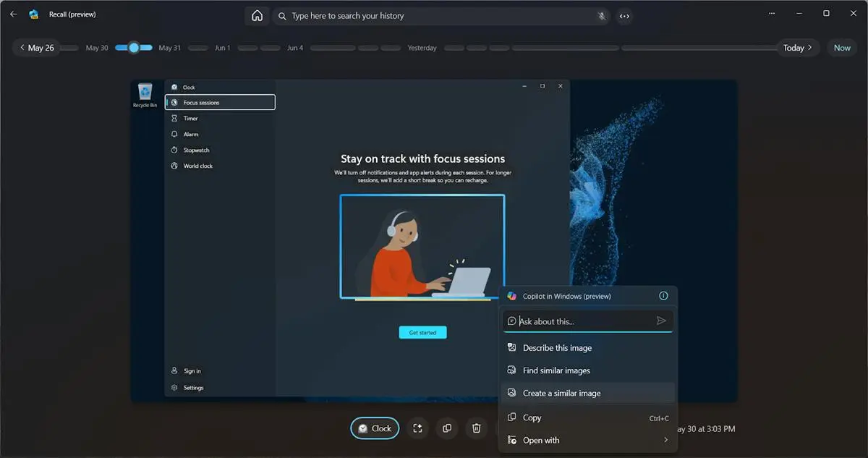The height and width of the screenshot is (458, 868).
Task: Go back using the top-left arrow
Action: tap(13, 14)
